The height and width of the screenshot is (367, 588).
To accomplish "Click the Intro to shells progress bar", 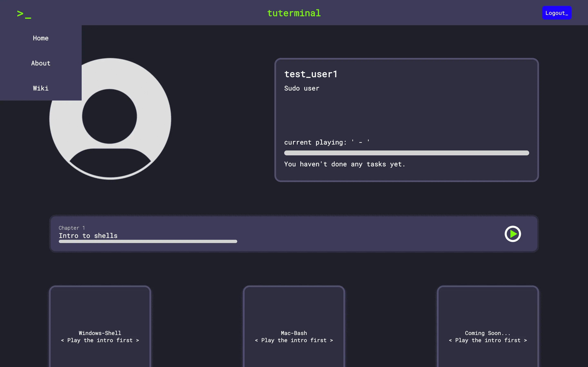I will click(x=148, y=242).
